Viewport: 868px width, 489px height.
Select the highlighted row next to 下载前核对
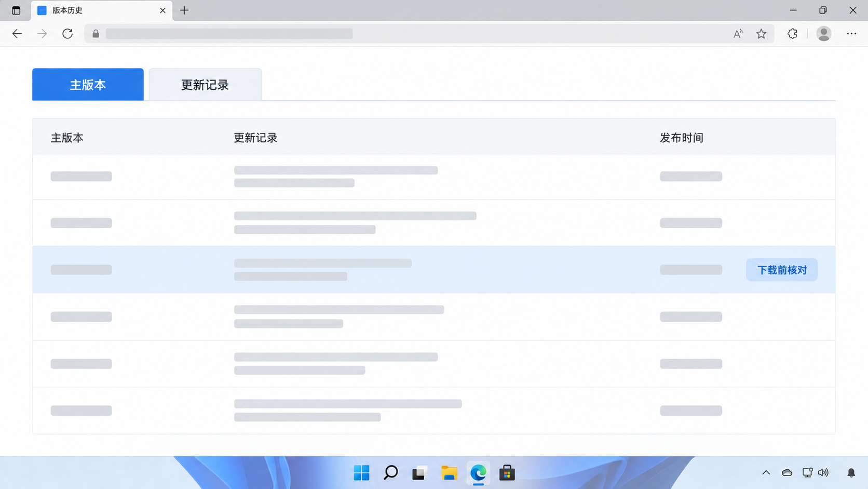[434, 270]
